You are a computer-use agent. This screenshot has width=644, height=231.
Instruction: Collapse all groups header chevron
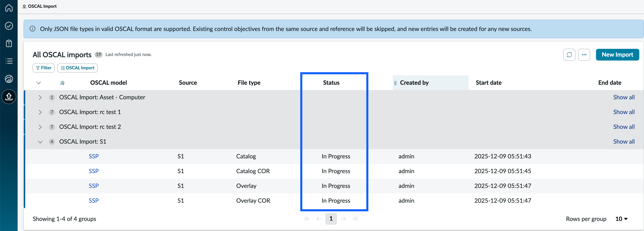[x=39, y=83]
